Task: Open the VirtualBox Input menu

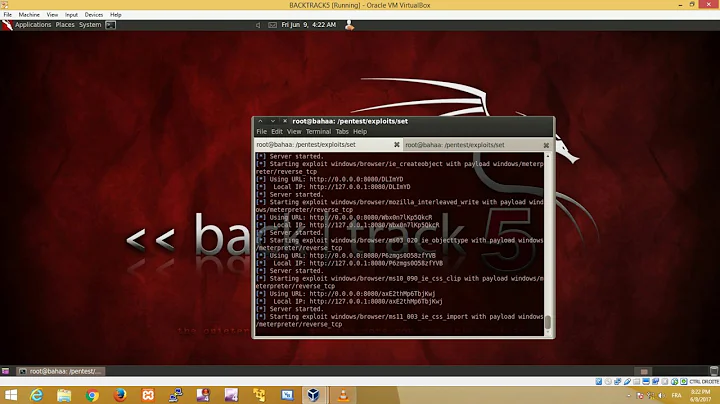Action: [x=71, y=15]
